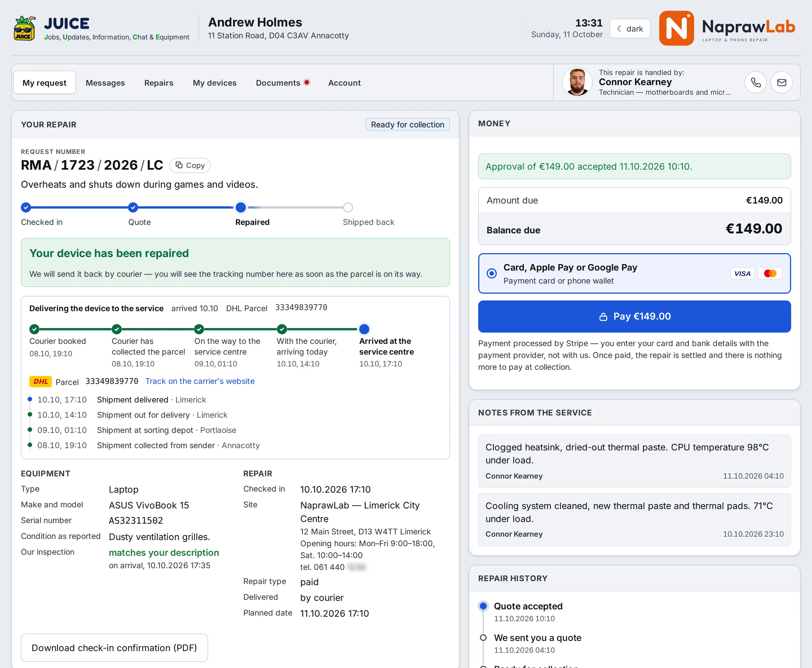
Task: Track parcel on the carrier's website
Action: [x=200, y=381]
